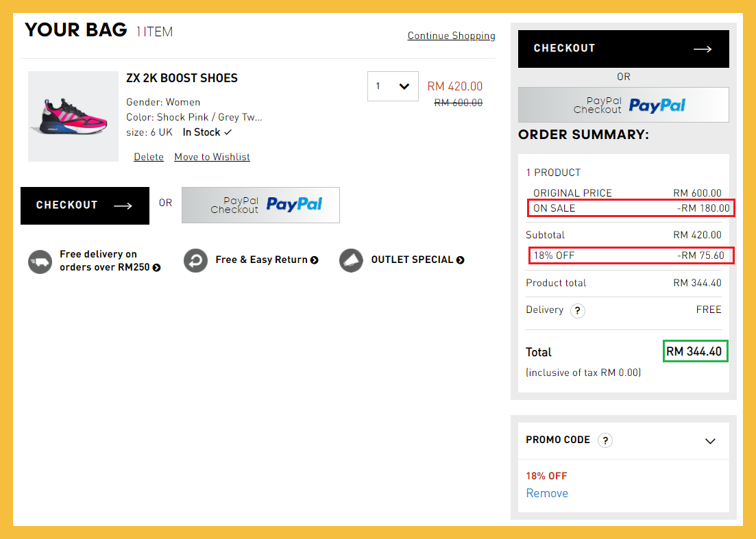The width and height of the screenshot is (756, 539).
Task: Choose PayPal Checkout above Order Summary
Action: click(623, 105)
